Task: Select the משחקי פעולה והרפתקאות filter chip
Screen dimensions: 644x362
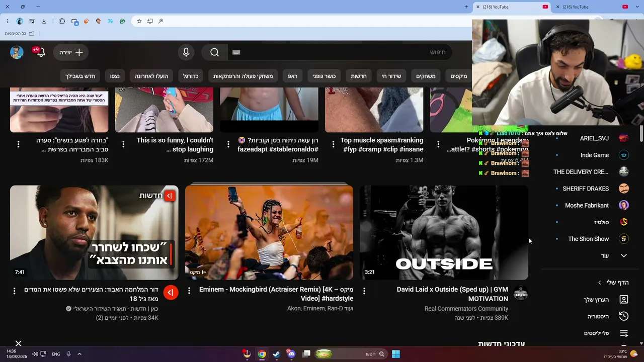Action: 243,76
